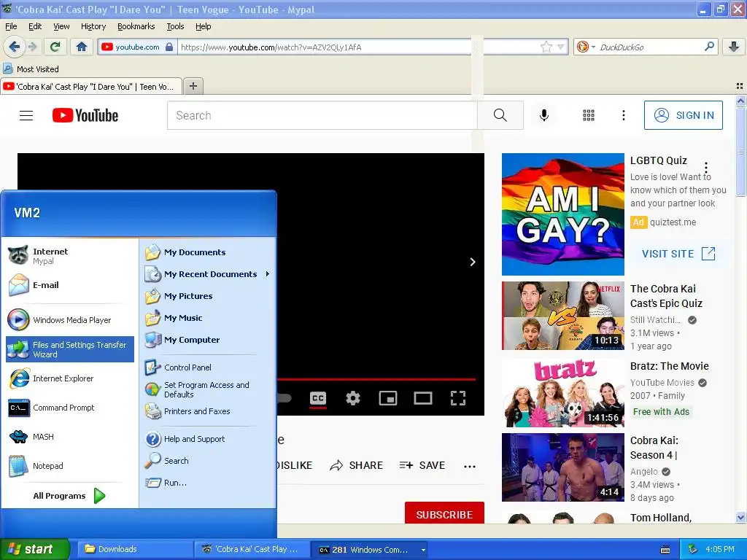Go to the browser home page icon

point(82,47)
